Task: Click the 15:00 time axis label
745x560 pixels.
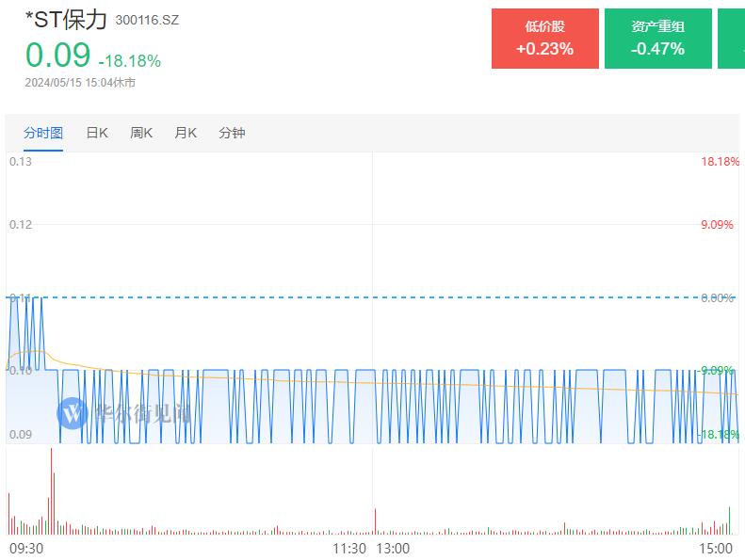Action: [x=716, y=549]
